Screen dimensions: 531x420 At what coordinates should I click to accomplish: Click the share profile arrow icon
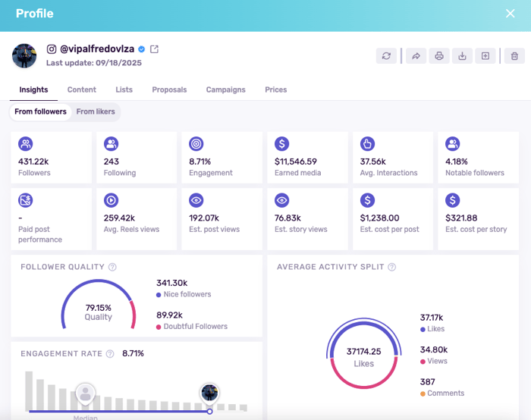pos(416,55)
